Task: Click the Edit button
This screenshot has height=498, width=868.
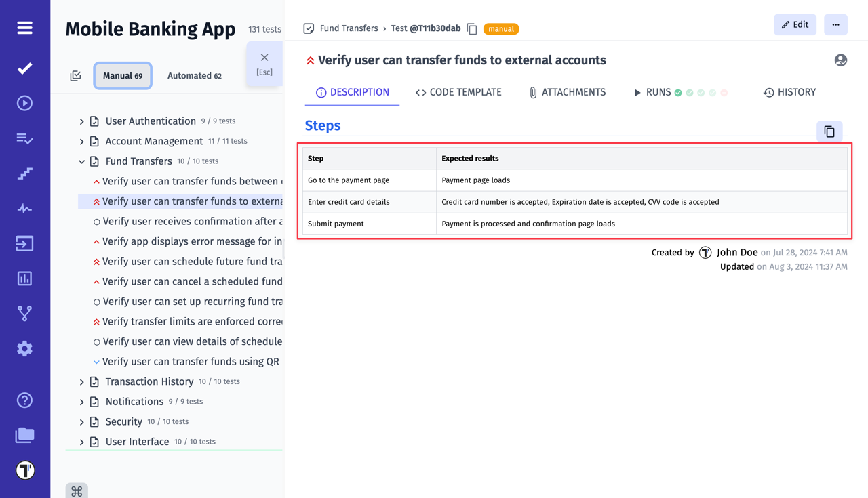Action: click(x=795, y=24)
